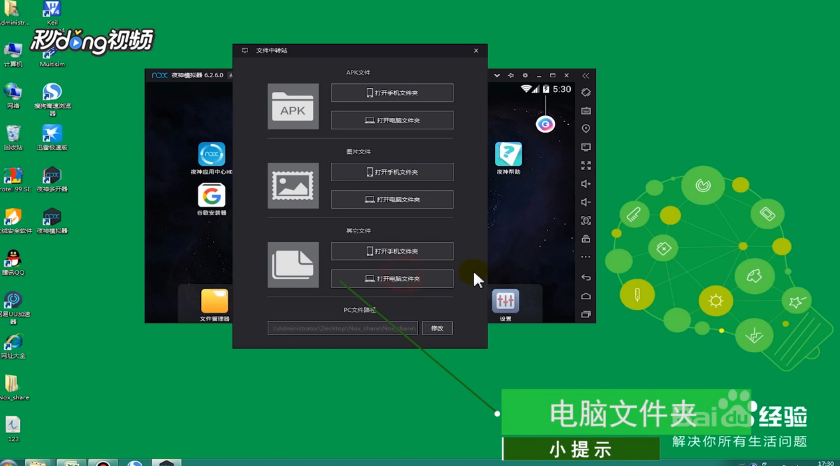The image size is (840, 466).
Task: Select the 回收站 recycle bin icon
Action: point(13,138)
